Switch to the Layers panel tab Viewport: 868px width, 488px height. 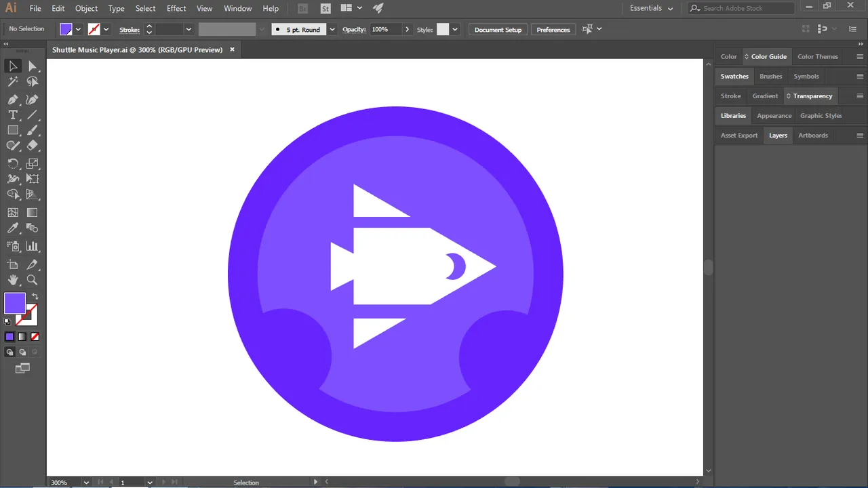[x=778, y=135]
